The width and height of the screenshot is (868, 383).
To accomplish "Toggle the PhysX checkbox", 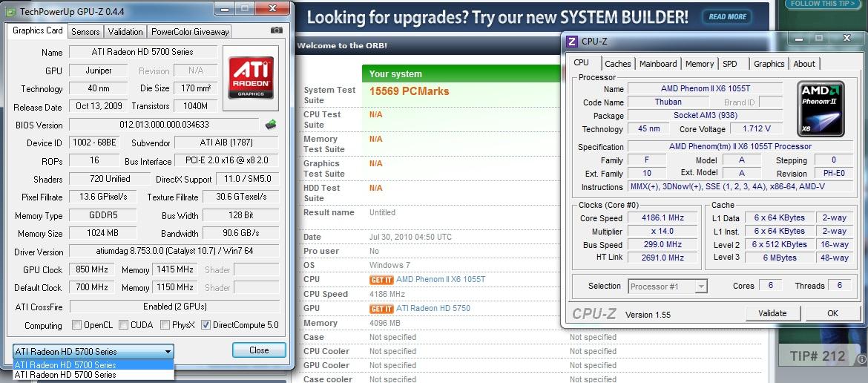I will (x=165, y=325).
